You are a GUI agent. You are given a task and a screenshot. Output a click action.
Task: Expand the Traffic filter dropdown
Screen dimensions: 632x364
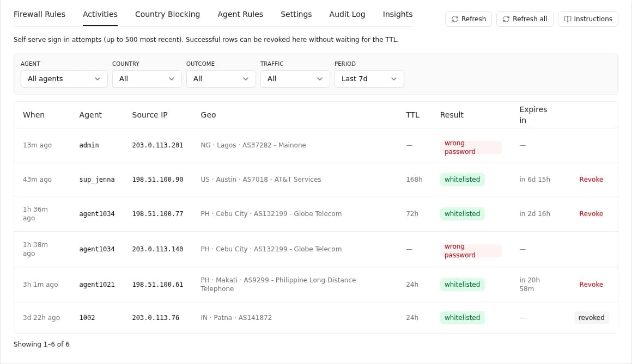click(x=295, y=79)
